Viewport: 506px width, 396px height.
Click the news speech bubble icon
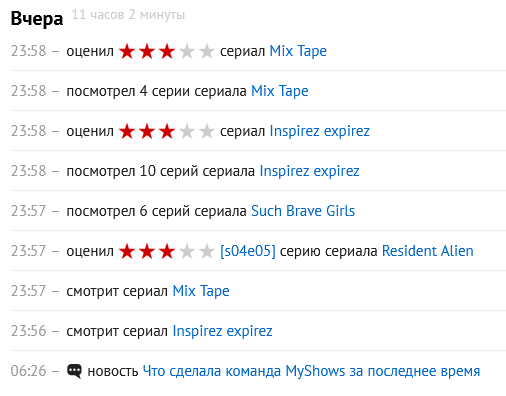point(74,371)
